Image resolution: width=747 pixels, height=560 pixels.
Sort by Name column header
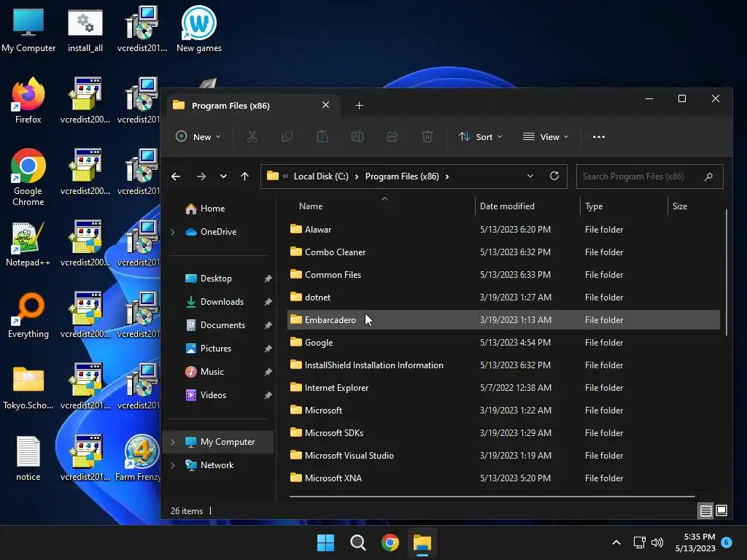311,206
